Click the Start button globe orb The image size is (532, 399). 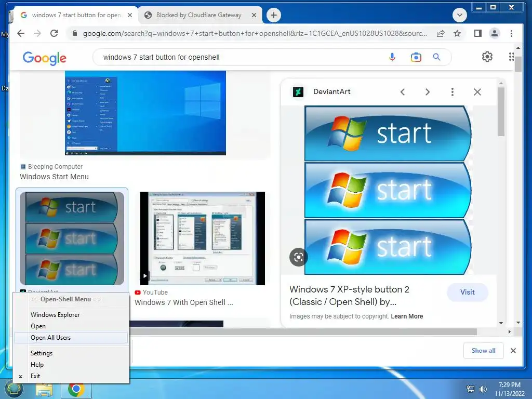14,389
